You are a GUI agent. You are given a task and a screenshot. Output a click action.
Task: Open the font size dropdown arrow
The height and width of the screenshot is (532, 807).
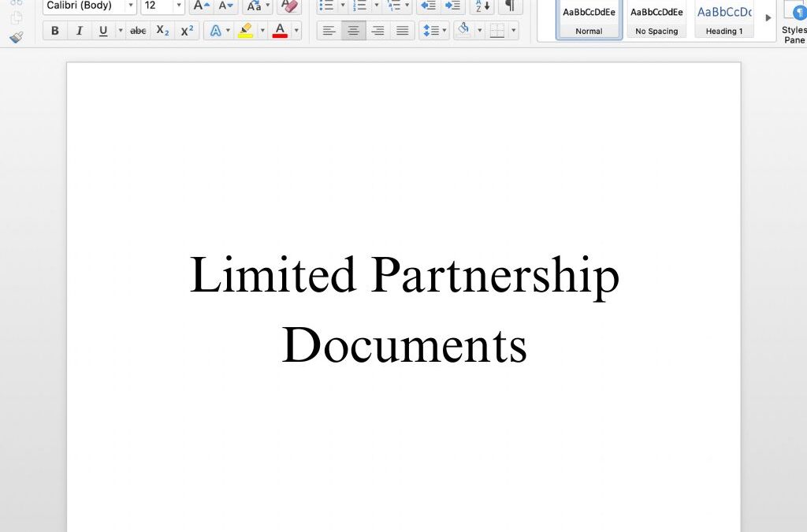(x=179, y=6)
